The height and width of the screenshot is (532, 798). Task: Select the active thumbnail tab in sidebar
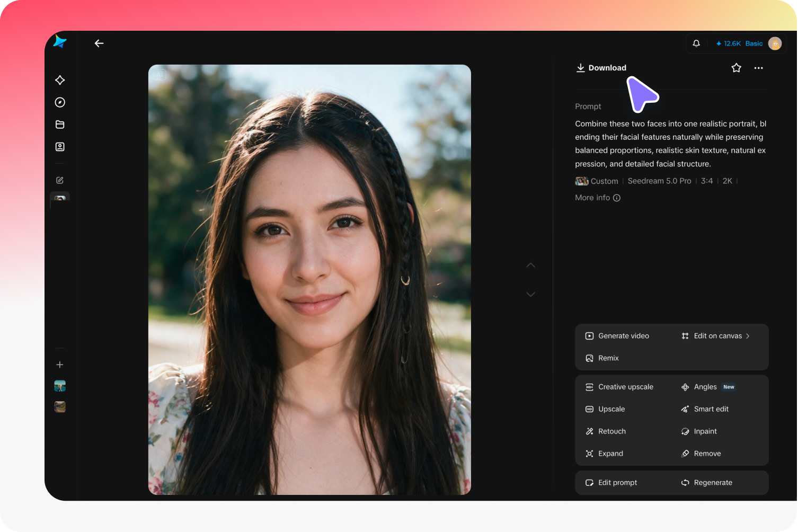60,198
